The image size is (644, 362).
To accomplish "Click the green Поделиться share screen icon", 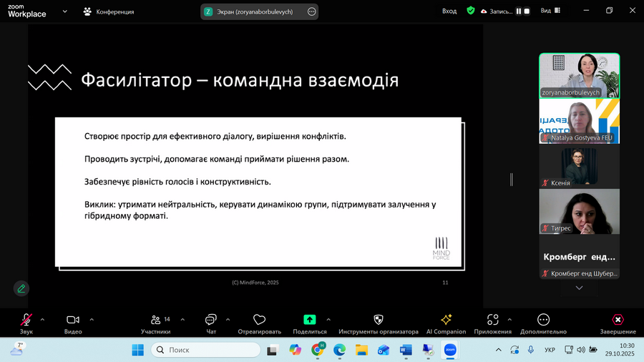I will point(309,320).
